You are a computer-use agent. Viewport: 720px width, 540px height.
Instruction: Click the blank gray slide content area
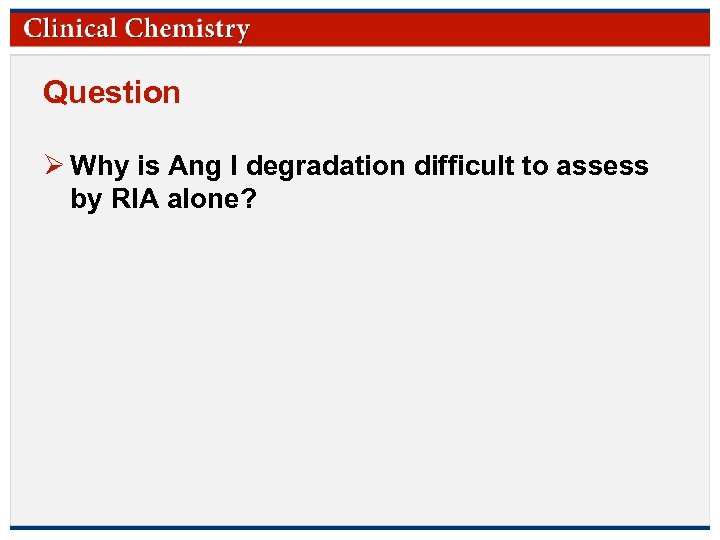coord(360,370)
